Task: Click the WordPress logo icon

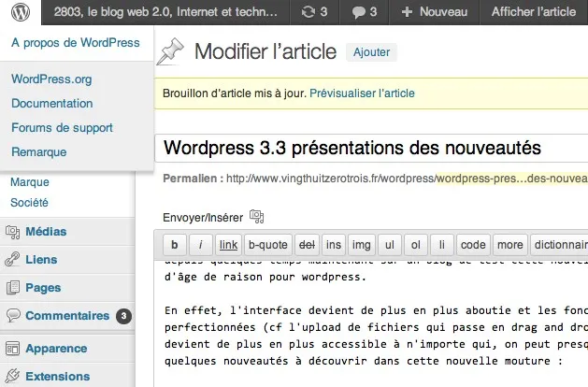Action: (x=21, y=12)
